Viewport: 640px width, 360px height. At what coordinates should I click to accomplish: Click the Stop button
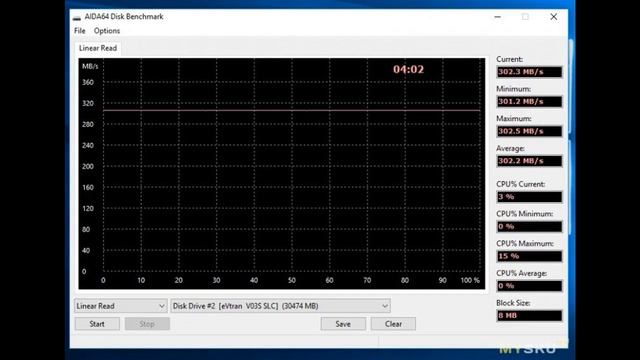pos(147,324)
